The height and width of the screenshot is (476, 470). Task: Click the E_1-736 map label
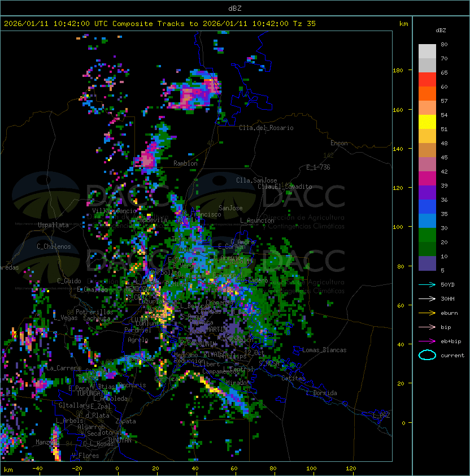point(318,167)
